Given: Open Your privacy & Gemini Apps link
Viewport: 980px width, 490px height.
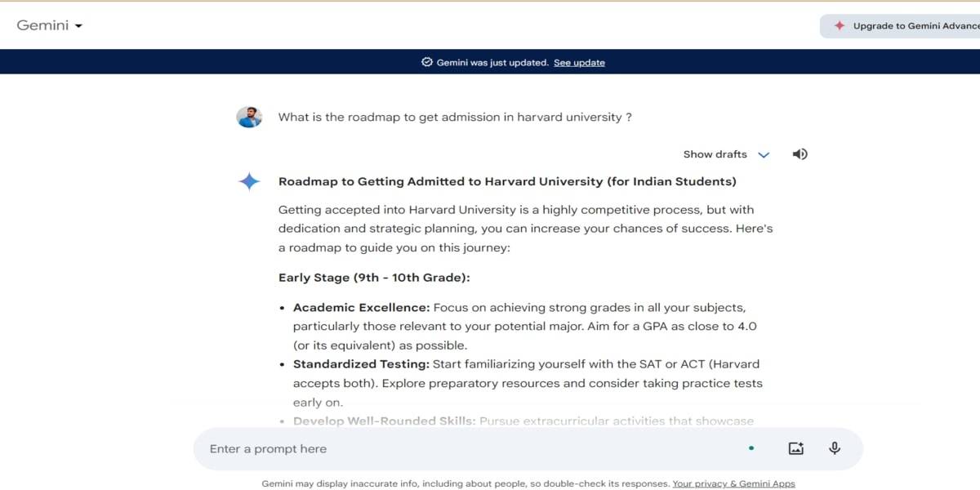Looking at the screenshot, I should [733, 483].
